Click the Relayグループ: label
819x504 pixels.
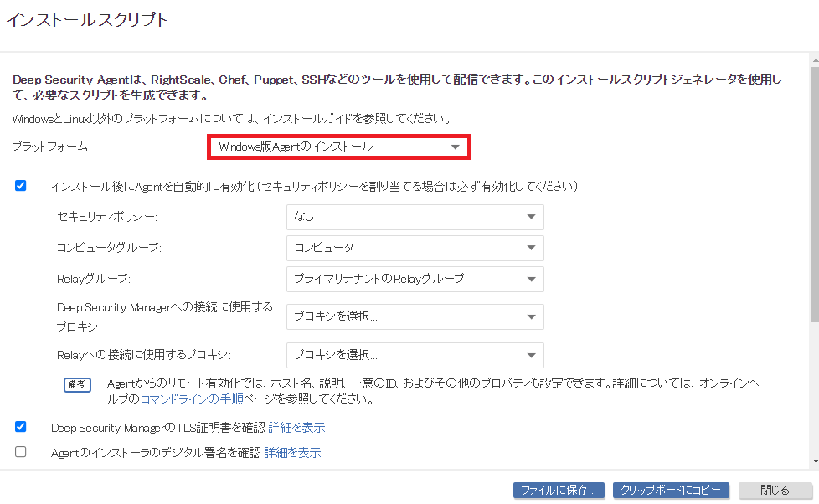point(94,279)
